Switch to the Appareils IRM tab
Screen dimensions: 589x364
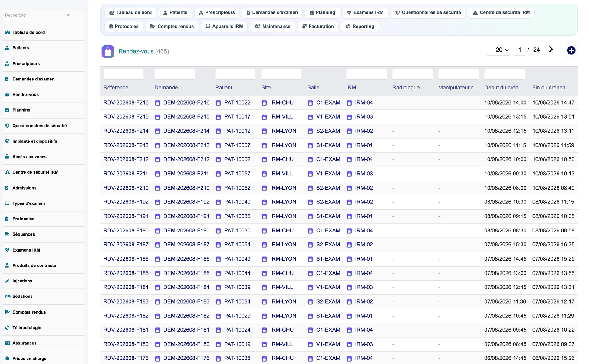(x=224, y=27)
